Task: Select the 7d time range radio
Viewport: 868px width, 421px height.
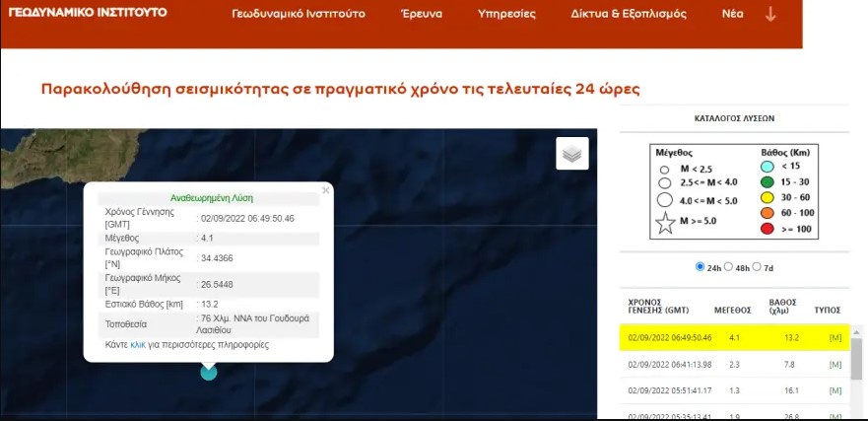Action: click(757, 267)
